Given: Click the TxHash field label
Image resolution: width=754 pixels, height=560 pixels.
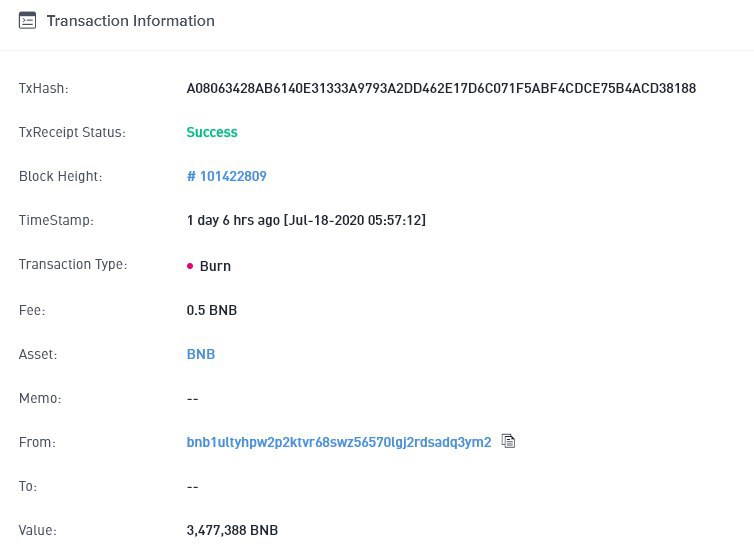Looking at the screenshot, I should [44, 88].
